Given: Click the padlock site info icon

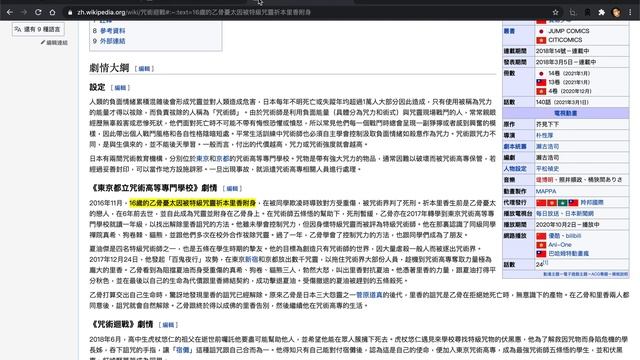Looking at the screenshot, I should [70, 13].
